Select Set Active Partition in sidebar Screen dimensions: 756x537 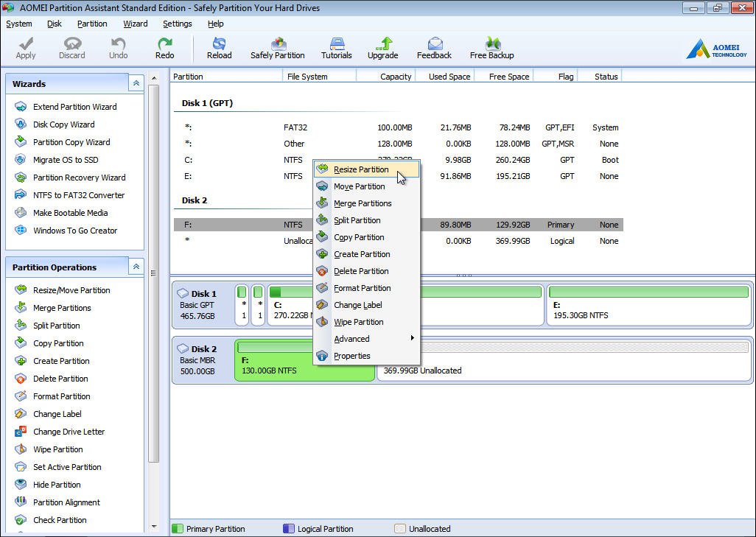point(67,467)
